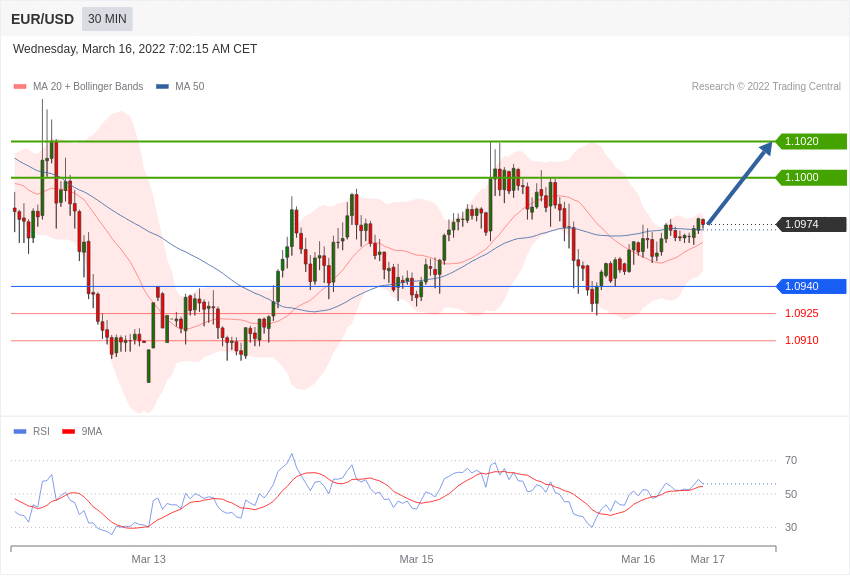Click the Research © 2022 Trading Central credit

coord(766,86)
